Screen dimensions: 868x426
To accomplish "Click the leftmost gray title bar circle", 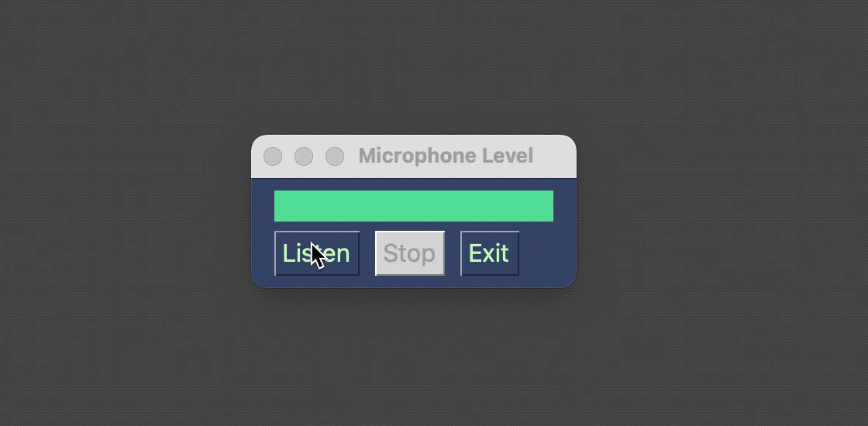I will [x=273, y=156].
